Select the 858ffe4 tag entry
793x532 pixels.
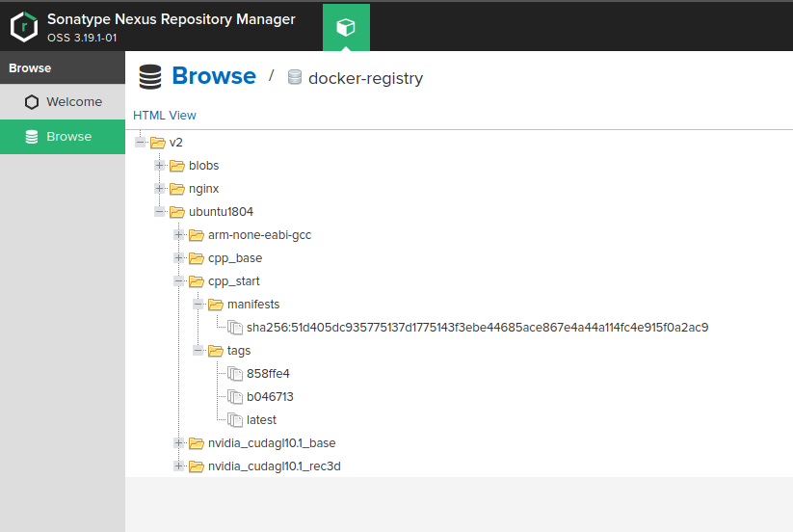coord(268,374)
